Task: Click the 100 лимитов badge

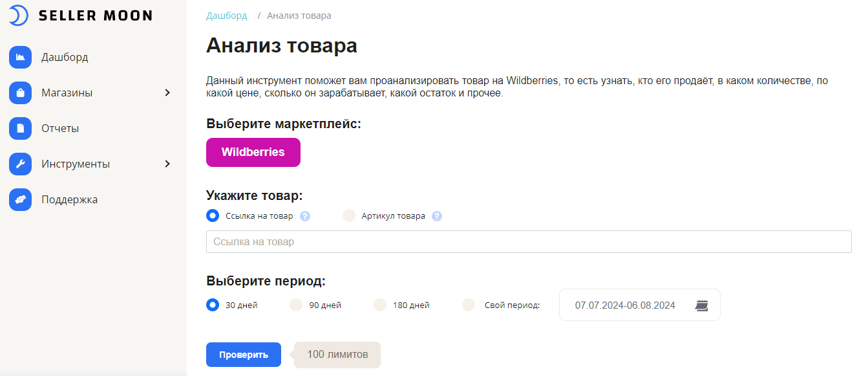Action: [337, 355]
